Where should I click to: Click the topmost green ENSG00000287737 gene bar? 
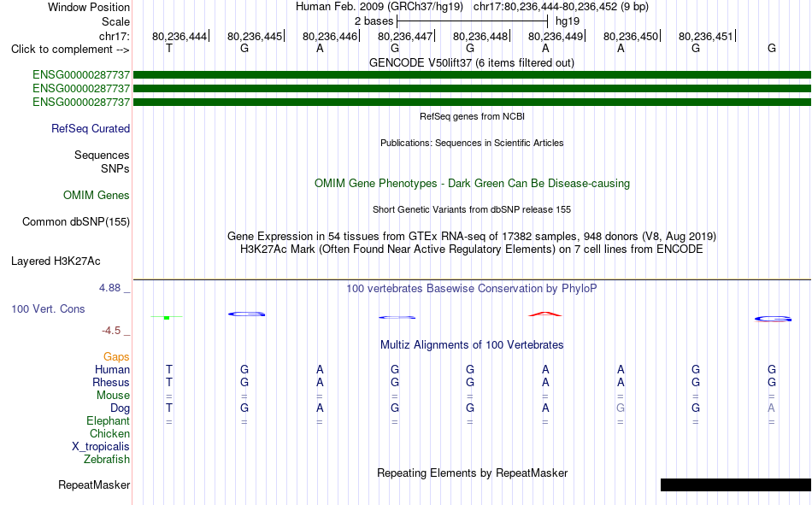click(x=473, y=74)
